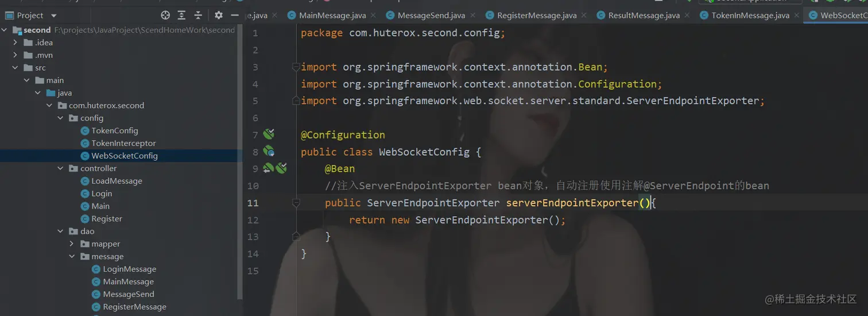The height and width of the screenshot is (316, 868).
Task: Collapse the message package
Action: [x=72, y=256]
